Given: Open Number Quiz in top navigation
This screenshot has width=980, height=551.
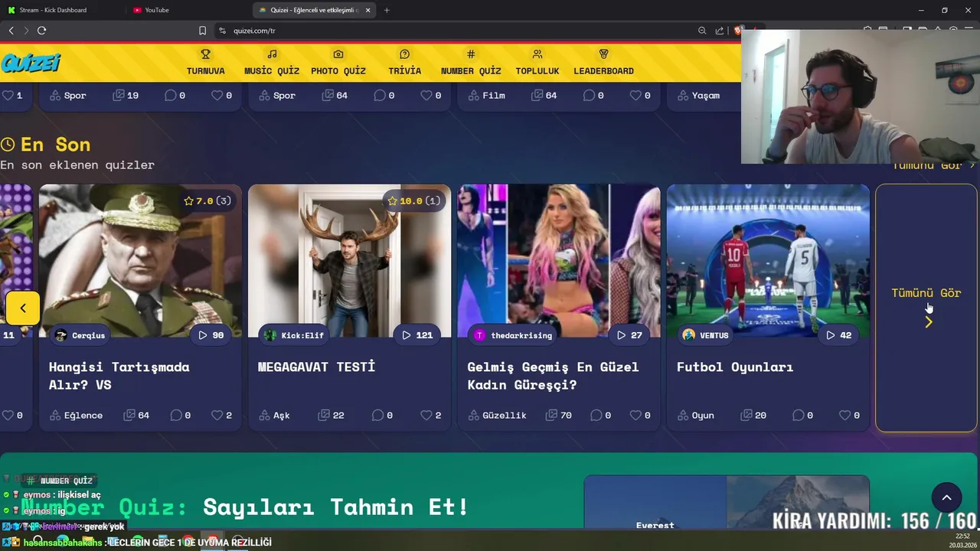Looking at the screenshot, I should pos(471,63).
